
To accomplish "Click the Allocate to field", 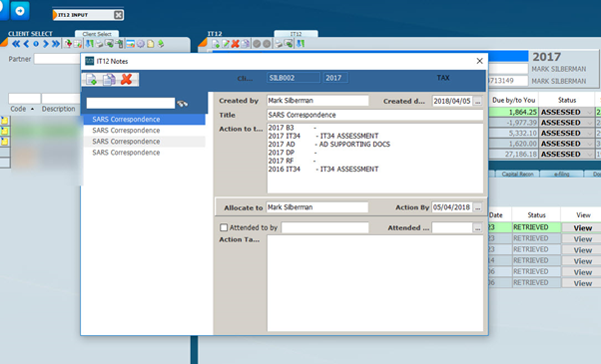I will (x=317, y=207).
